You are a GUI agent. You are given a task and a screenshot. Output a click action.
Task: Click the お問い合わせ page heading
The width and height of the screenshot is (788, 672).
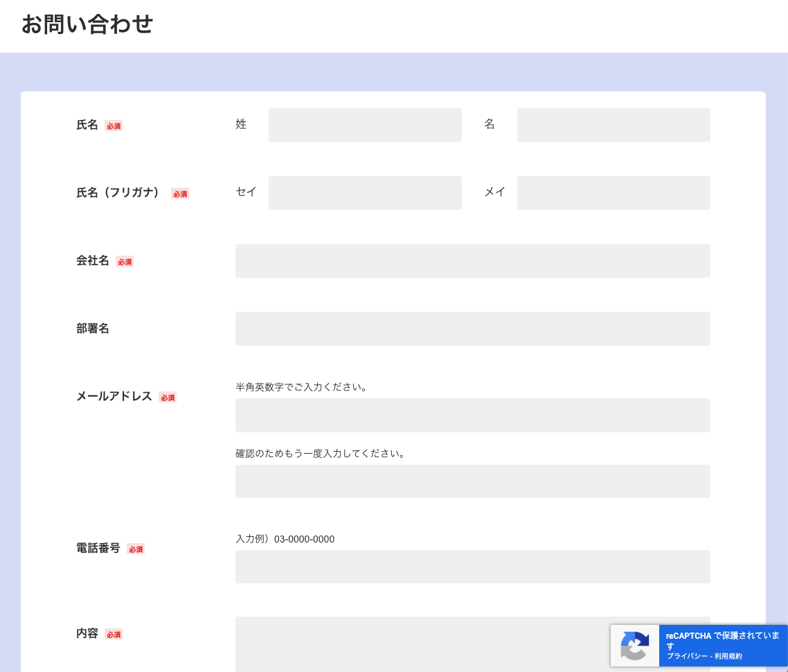click(87, 25)
